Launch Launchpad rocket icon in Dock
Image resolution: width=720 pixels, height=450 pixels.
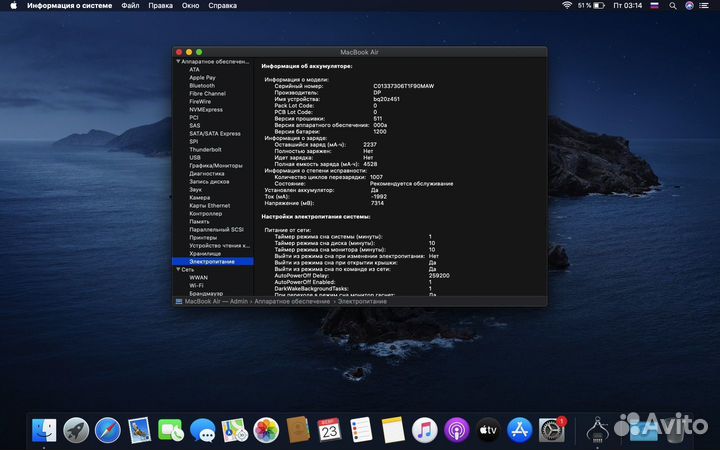pos(76,430)
